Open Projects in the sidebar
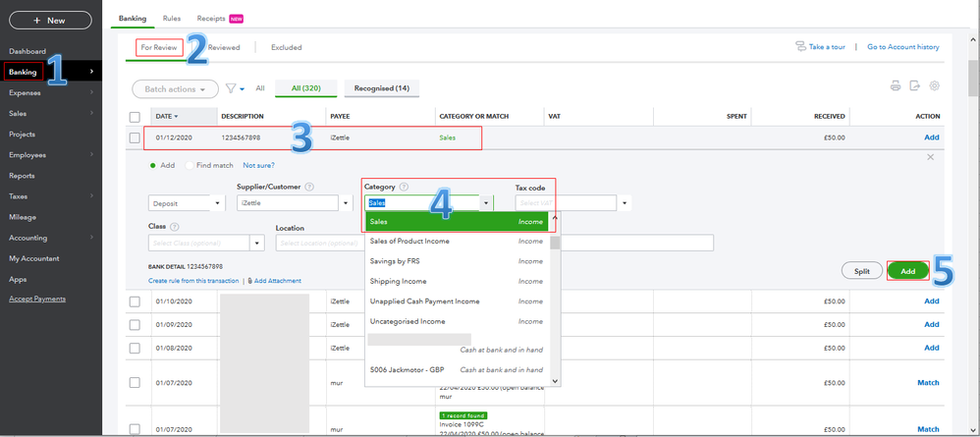 pos(22,135)
